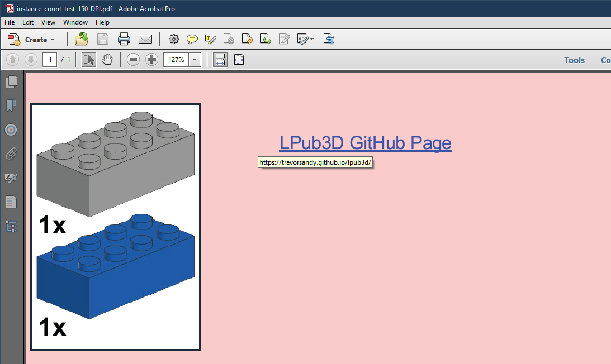Viewport: 611px width, 364px height.
Task: Open the Page Thumbnails panel
Action: coord(11,82)
